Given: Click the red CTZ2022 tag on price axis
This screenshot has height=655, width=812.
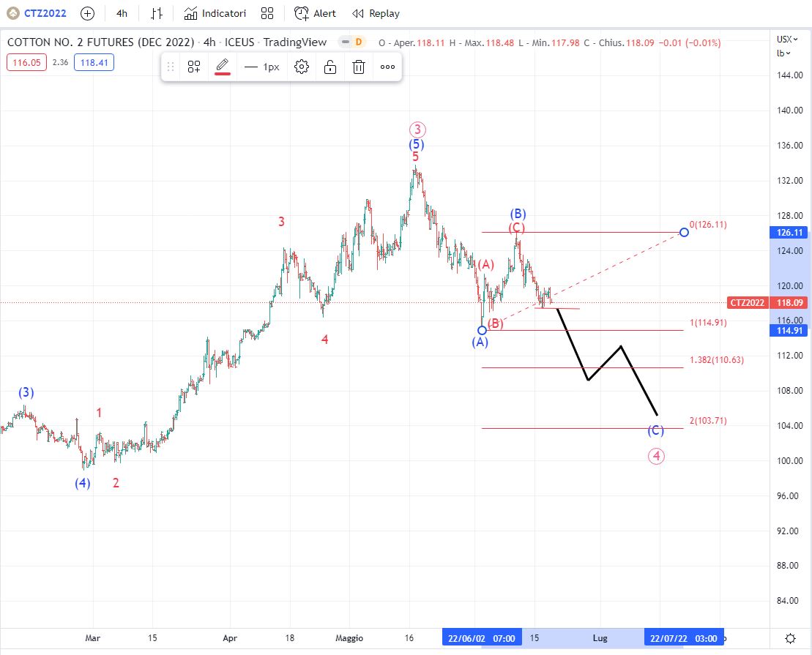Looking at the screenshot, I should [x=748, y=302].
